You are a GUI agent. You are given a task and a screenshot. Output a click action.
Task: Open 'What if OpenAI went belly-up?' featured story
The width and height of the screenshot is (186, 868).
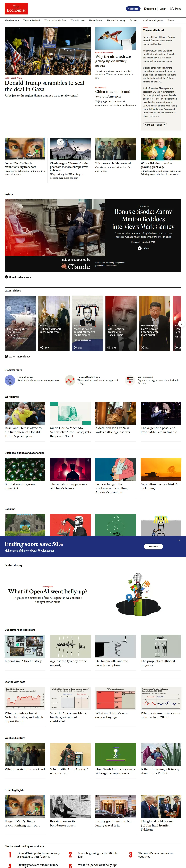(48, 591)
